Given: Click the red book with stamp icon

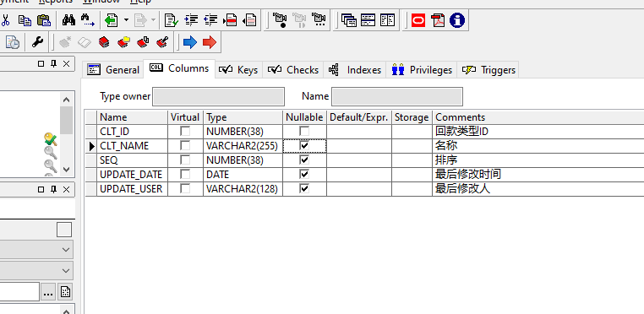Looking at the screenshot, I should point(162,42).
